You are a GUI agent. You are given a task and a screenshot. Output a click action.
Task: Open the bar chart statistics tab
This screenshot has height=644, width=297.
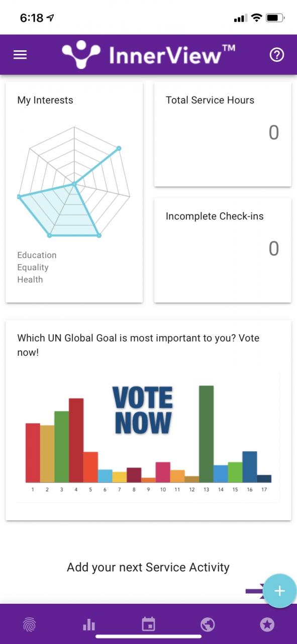89,625
